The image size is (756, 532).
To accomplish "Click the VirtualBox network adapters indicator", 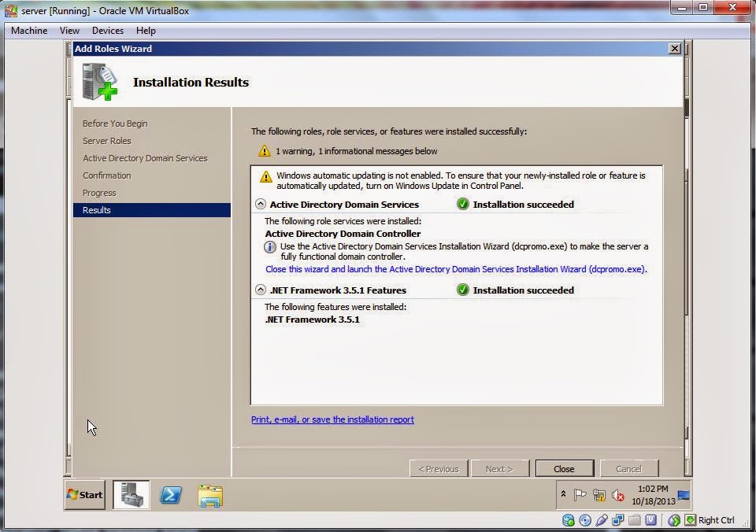I will click(617, 520).
